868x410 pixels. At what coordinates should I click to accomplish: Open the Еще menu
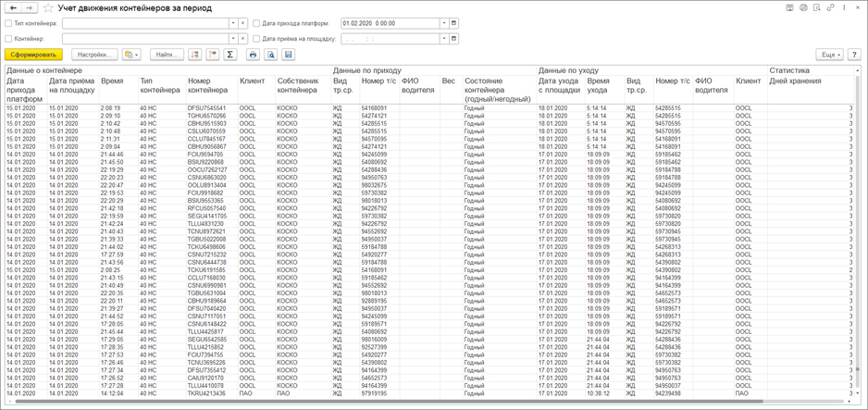[829, 55]
